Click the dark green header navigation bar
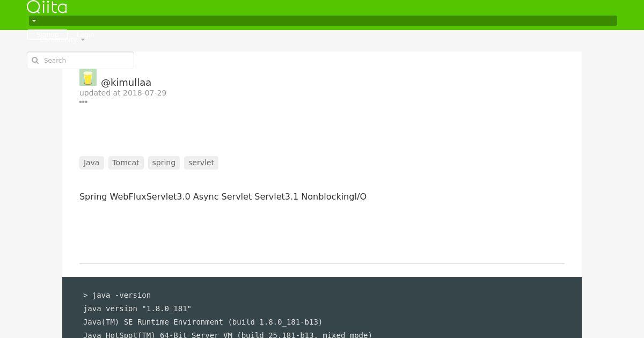This screenshot has width=644, height=338. point(323,21)
